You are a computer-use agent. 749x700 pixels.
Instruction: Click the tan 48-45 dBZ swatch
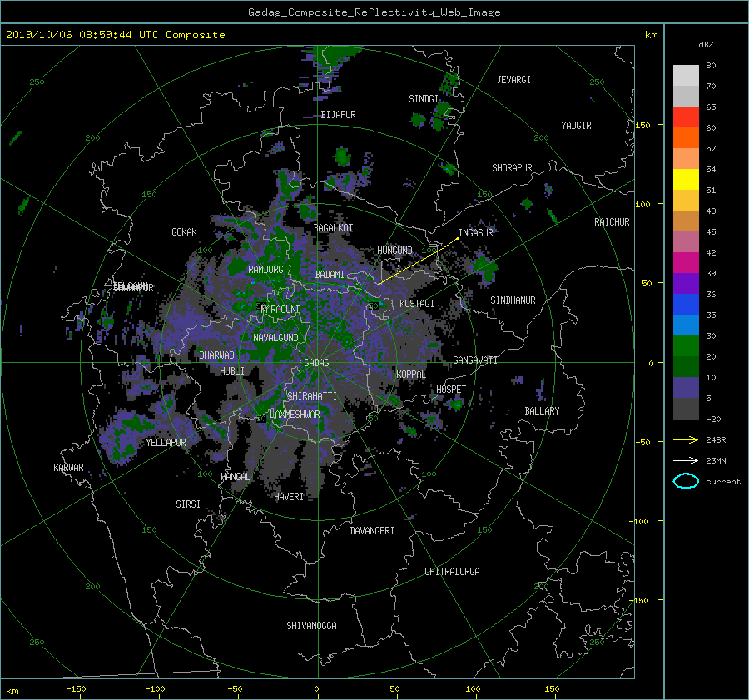click(686, 221)
